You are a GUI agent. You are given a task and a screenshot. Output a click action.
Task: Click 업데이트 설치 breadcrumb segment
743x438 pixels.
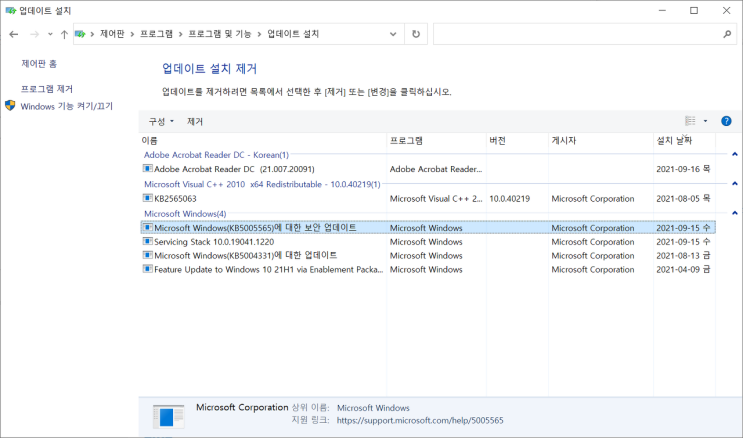(293, 34)
